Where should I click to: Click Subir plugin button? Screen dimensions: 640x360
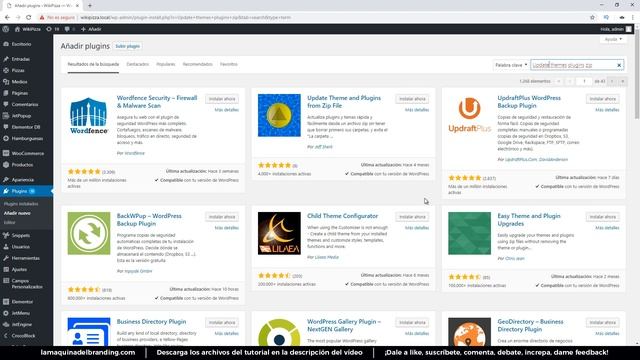coord(127,46)
